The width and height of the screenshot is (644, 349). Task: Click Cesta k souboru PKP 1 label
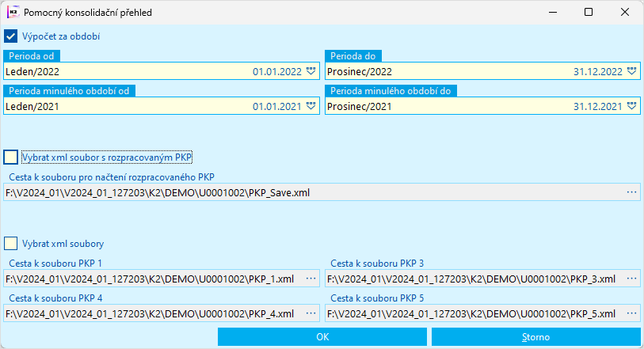click(x=55, y=263)
